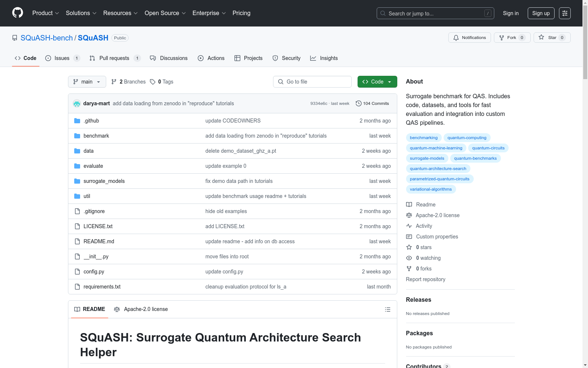Open the __init__.py file

pos(96,256)
